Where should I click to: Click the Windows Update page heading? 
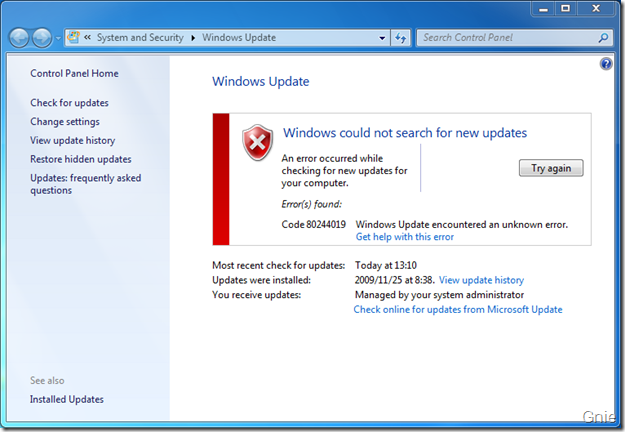click(x=261, y=82)
